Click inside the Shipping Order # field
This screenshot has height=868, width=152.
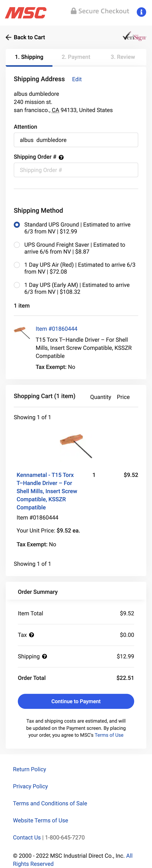[x=76, y=170]
